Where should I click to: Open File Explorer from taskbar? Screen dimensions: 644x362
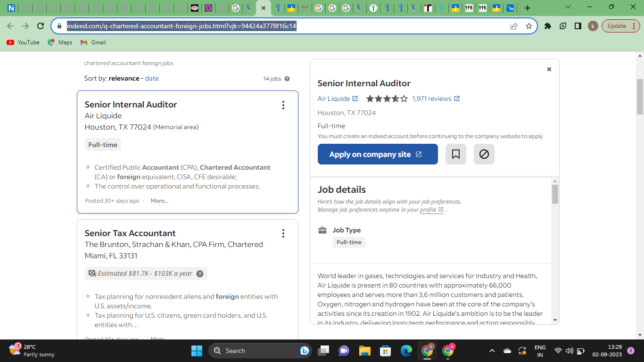(x=365, y=351)
